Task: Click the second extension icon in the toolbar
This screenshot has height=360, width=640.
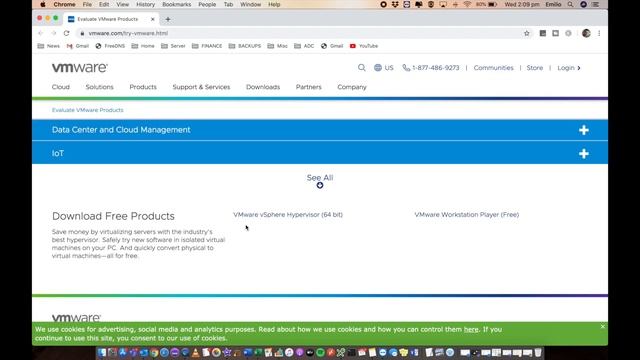Action: [556, 33]
